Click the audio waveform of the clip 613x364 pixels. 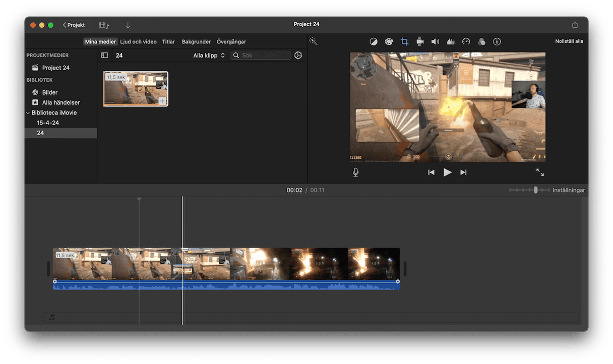pyautogui.click(x=226, y=286)
